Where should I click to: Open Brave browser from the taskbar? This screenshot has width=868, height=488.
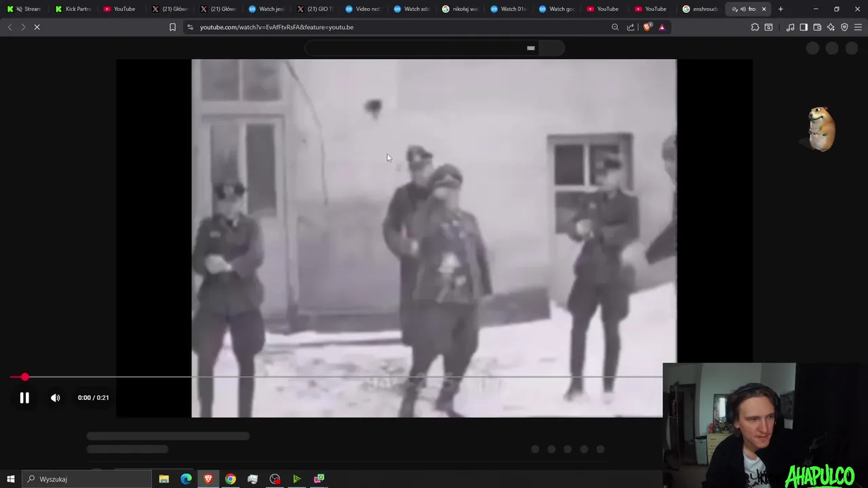coord(208,479)
